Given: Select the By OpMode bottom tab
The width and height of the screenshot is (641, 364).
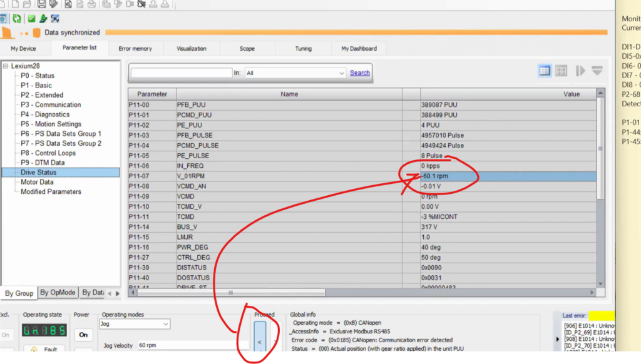Looking at the screenshot, I should 58,293.
